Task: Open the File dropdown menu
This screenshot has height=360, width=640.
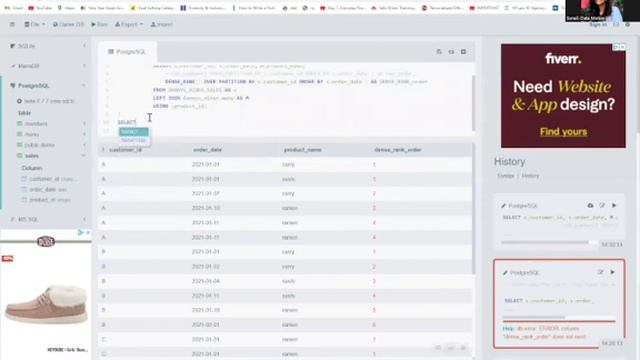Action: tap(35, 24)
